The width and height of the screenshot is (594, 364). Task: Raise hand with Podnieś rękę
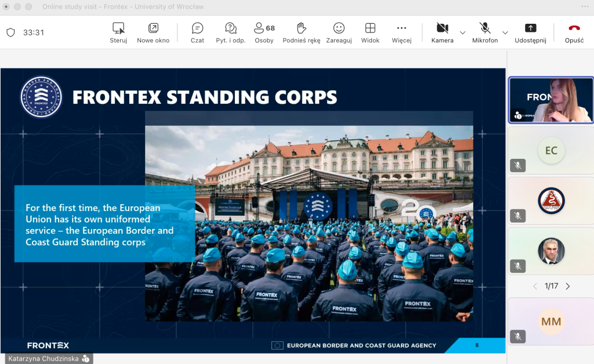click(x=301, y=32)
